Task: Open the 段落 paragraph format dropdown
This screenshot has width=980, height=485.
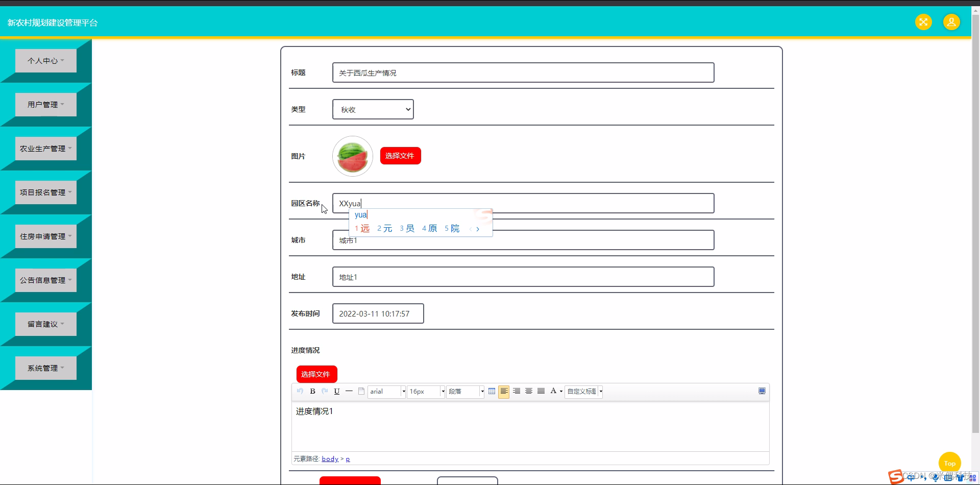Action: click(465, 392)
